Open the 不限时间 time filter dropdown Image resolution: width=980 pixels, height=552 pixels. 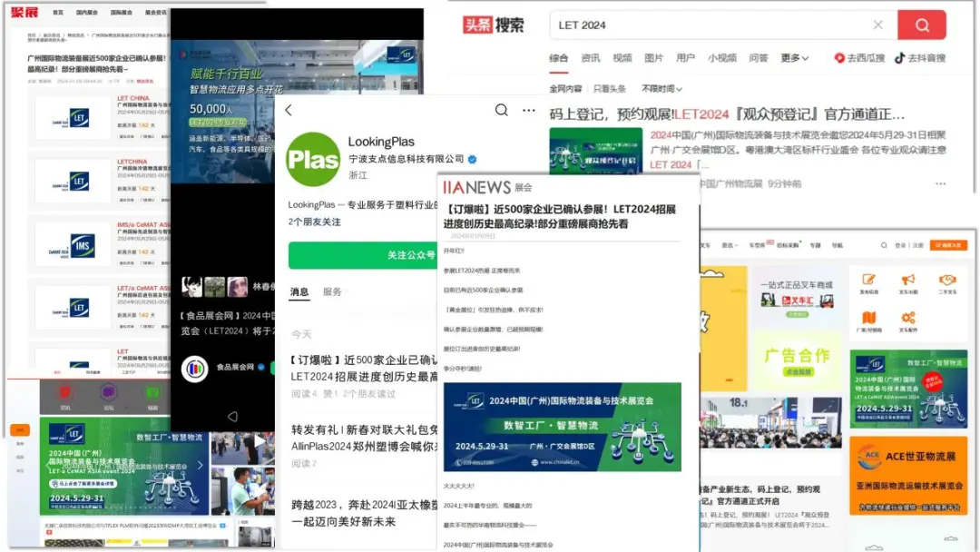point(661,89)
